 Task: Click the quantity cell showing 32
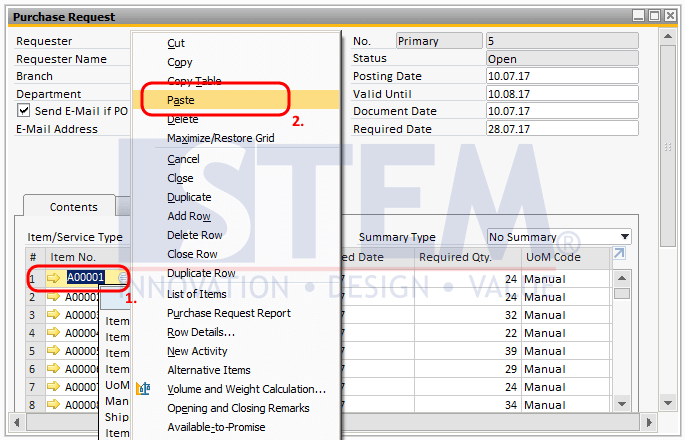pyautogui.click(x=467, y=315)
